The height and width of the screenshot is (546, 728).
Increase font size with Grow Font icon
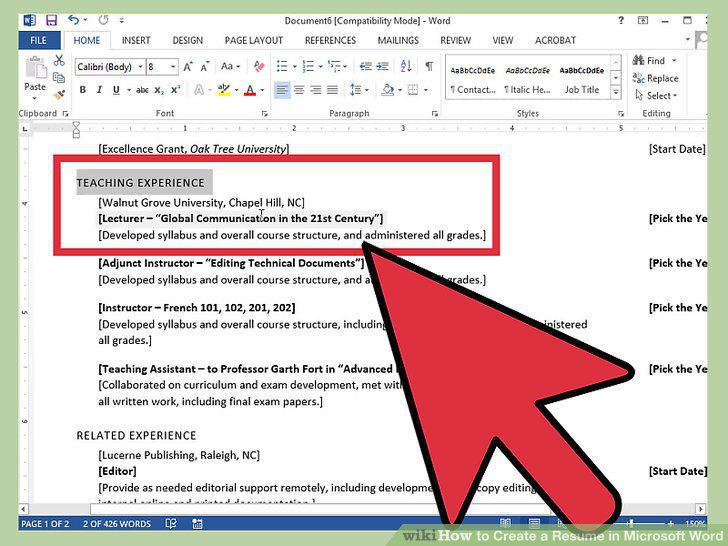(188, 66)
